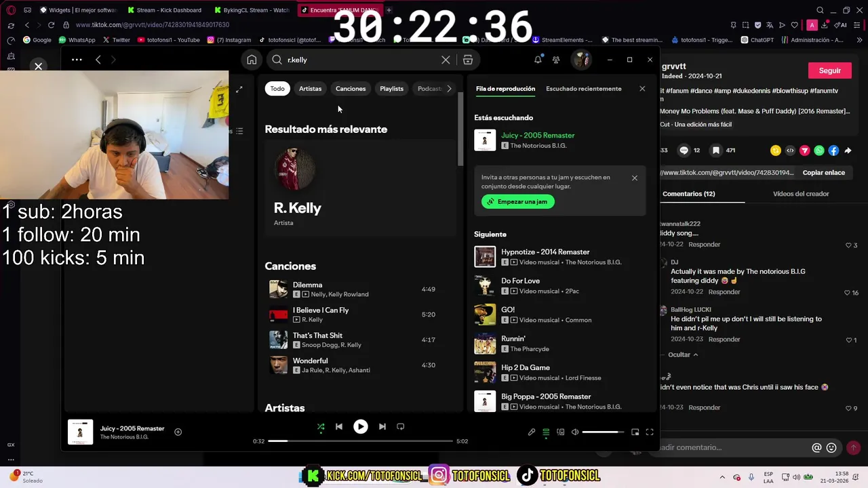This screenshot has width=868, height=488.
Task: Save TikTok video with bookmark icon
Action: tap(715, 150)
